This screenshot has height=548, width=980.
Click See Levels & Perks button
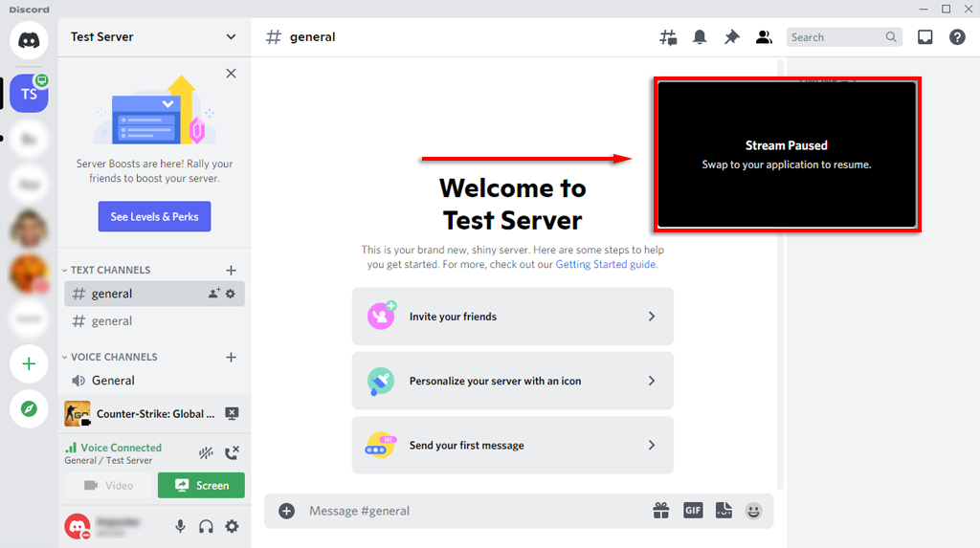click(154, 216)
